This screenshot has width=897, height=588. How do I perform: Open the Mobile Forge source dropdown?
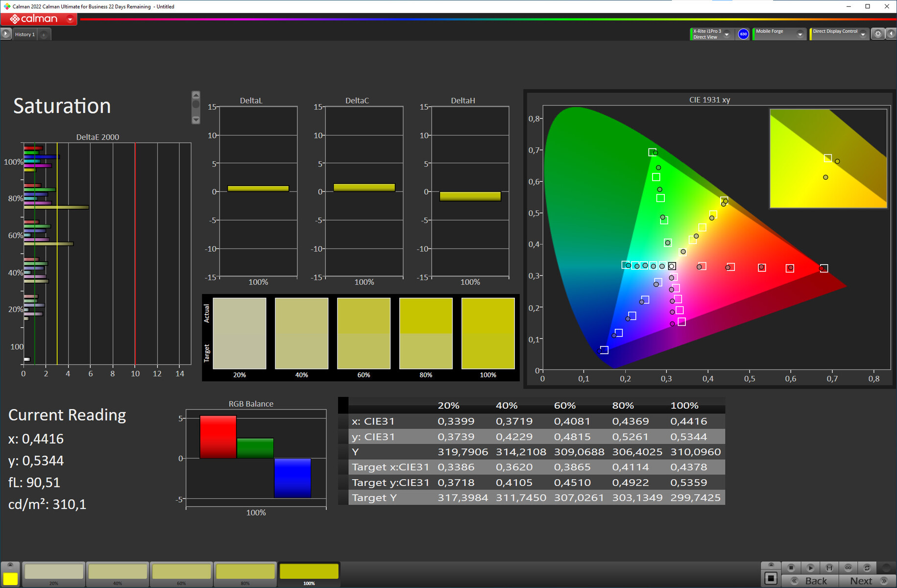tap(800, 34)
